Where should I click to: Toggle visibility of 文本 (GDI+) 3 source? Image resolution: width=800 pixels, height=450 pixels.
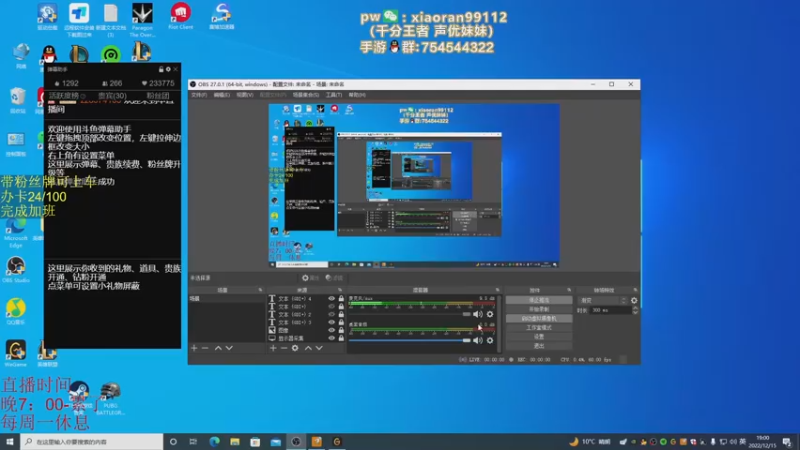pyautogui.click(x=332, y=322)
